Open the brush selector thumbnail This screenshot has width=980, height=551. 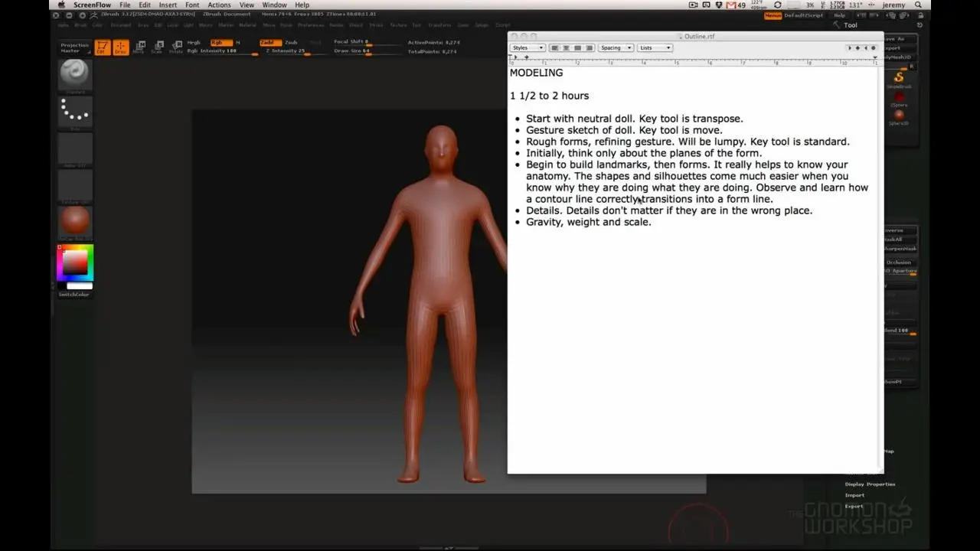[75, 75]
